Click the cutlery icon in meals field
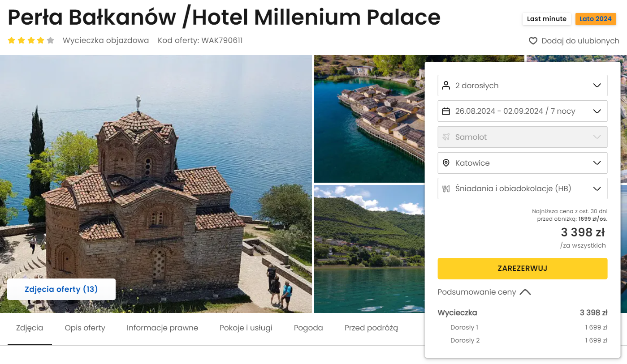Viewport: 627px width, 364px height. coord(446,188)
